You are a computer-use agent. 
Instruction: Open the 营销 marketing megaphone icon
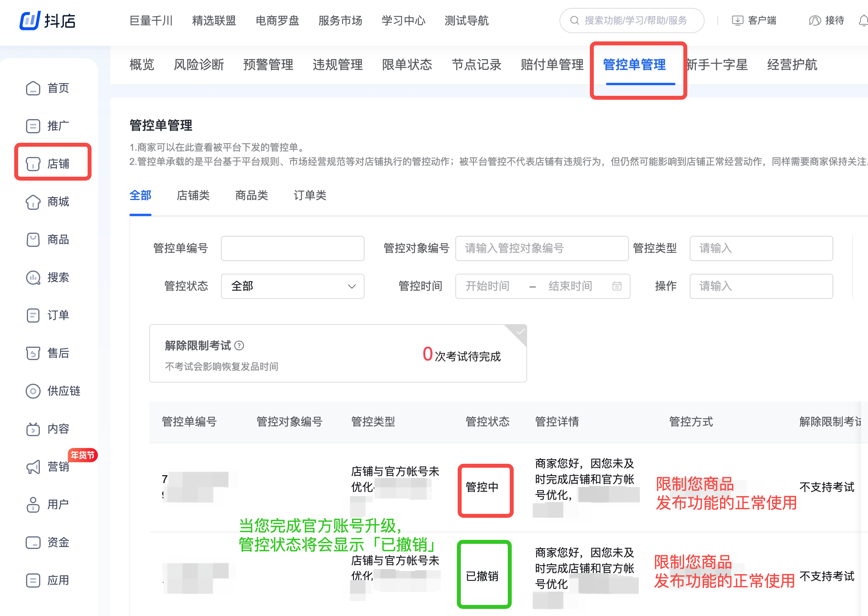[33, 467]
